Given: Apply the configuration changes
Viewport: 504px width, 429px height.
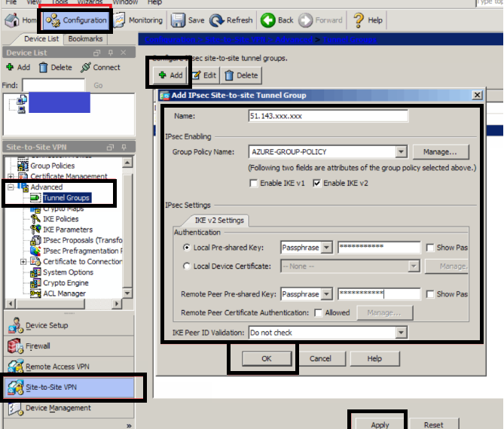Looking at the screenshot, I should (x=379, y=424).
